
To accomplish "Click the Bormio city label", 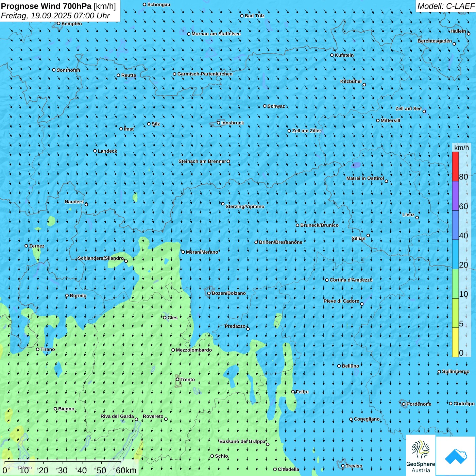I will click(78, 295).
